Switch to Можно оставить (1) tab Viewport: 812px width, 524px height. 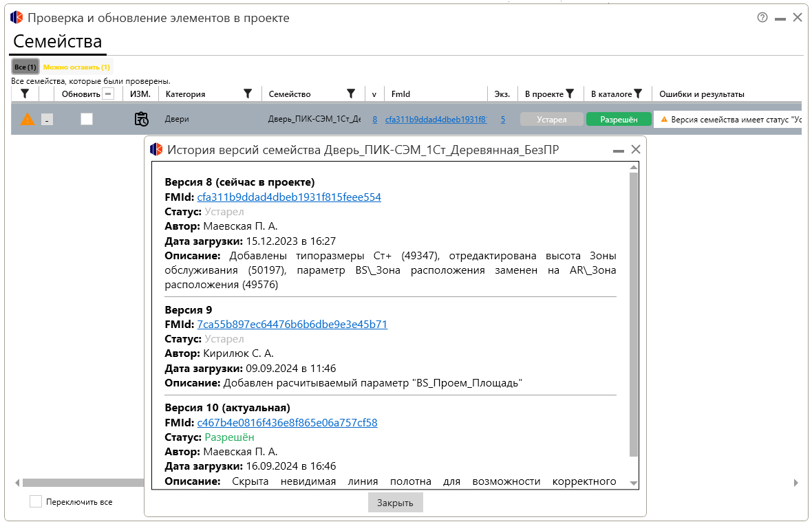tap(76, 67)
